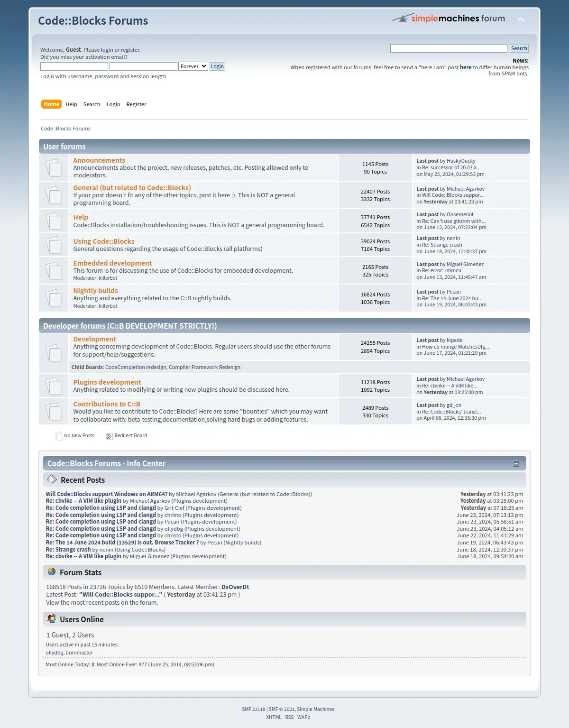This screenshot has height=728, width=569.
Task: Open killerbot moderator link under Nightly builds
Action: pyautogui.click(x=108, y=306)
